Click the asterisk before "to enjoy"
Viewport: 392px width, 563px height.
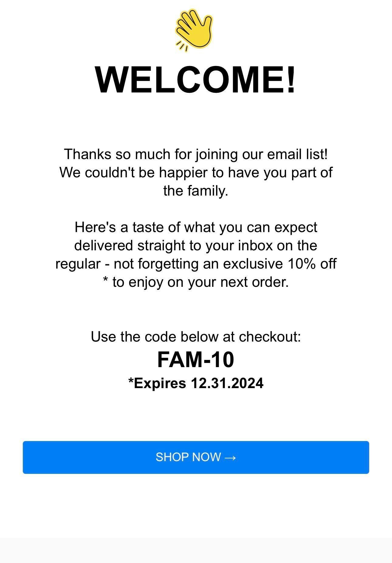[106, 280]
